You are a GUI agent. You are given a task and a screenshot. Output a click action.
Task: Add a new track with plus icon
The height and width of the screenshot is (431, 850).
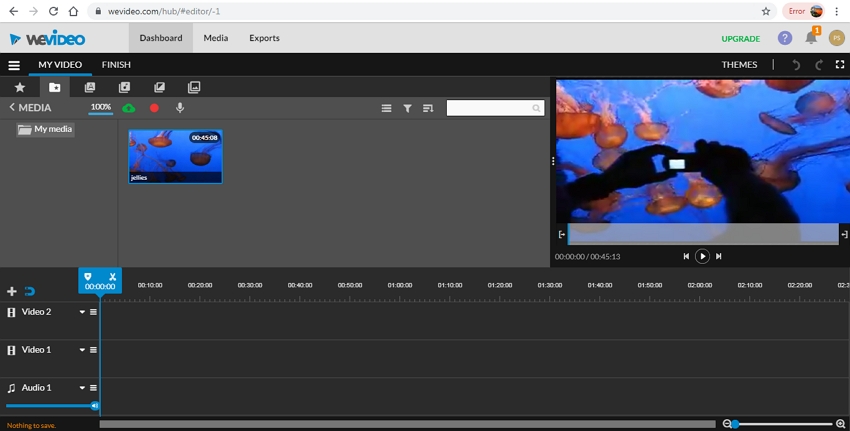(x=12, y=291)
